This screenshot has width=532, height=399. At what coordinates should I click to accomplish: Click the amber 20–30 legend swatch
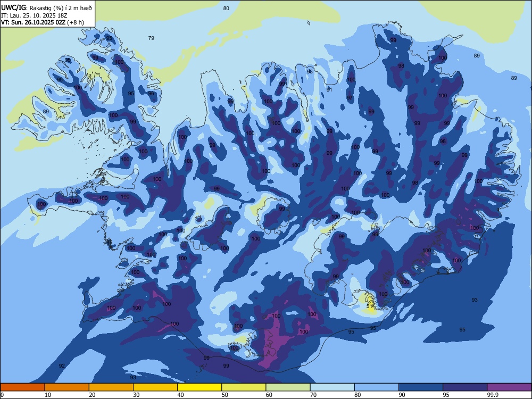(x=111, y=387)
